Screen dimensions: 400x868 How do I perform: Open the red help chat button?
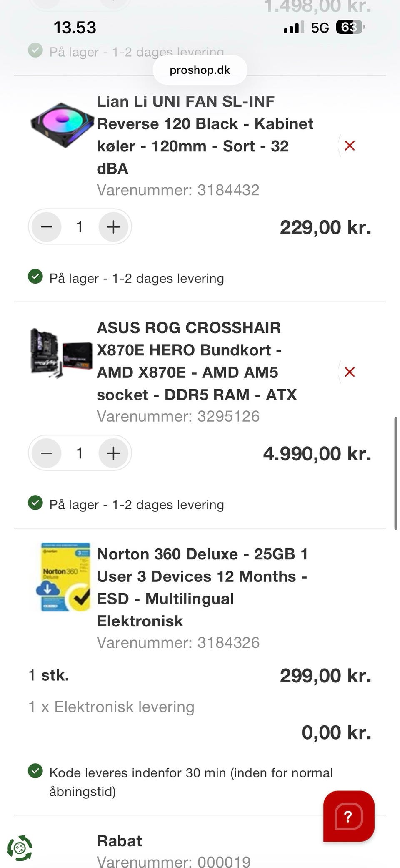349,816
